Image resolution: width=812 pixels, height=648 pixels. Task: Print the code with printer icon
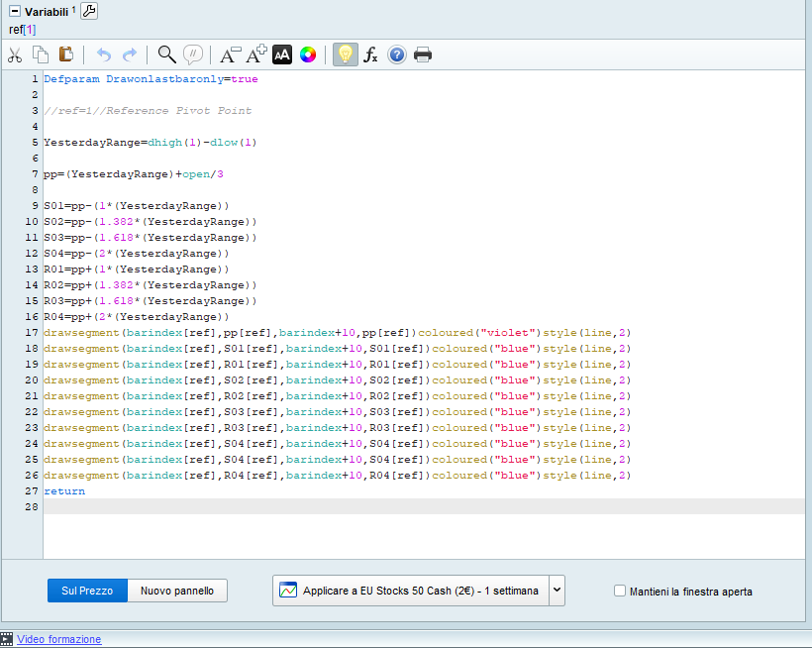click(423, 54)
